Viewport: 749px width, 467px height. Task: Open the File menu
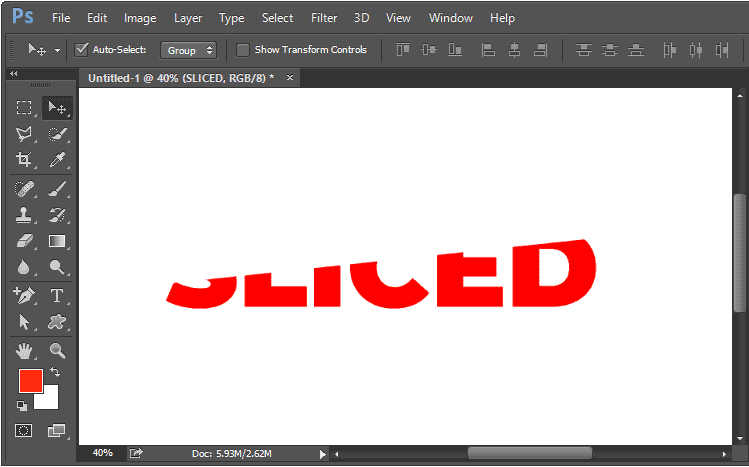coord(61,18)
